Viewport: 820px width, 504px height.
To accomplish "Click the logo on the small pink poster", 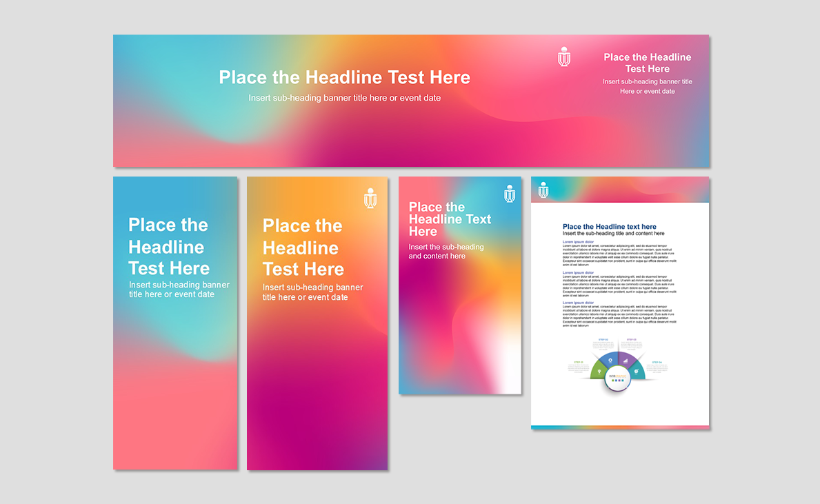I will (510, 193).
